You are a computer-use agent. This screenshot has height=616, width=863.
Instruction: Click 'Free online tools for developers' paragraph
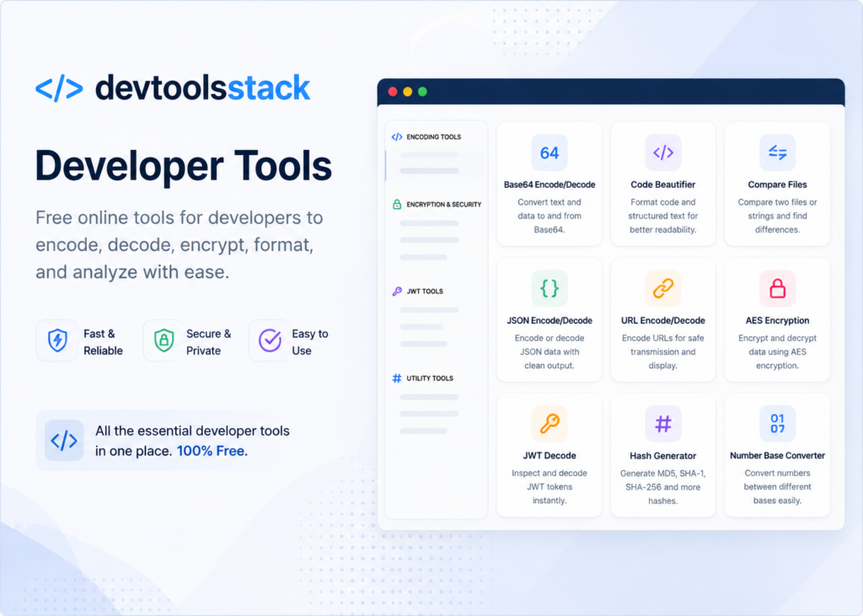coord(180,244)
